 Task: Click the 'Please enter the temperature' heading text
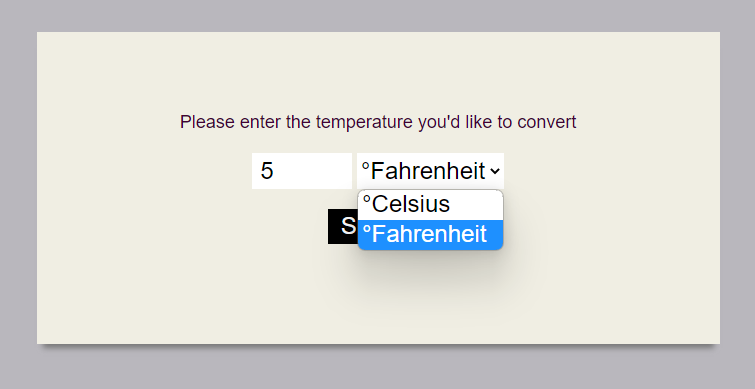click(x=378, y=122)
